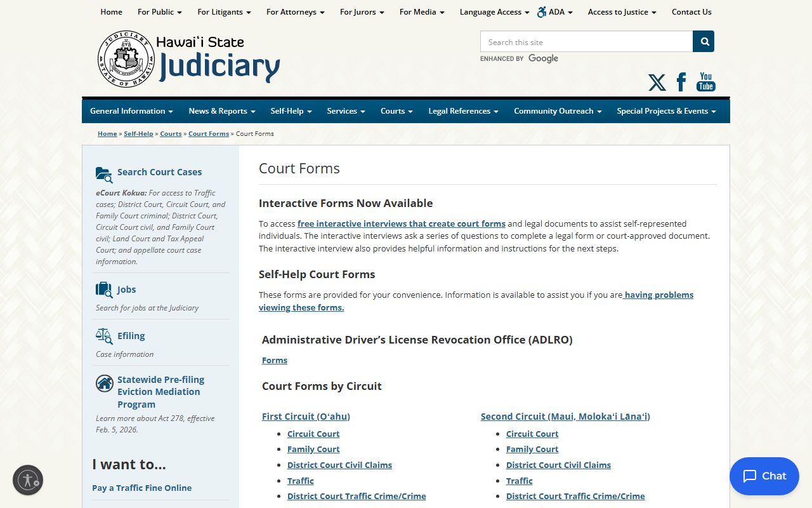812x508 pixels.
Task: Open the Jobs sidebar link
Action: click(x=126, y=290)
